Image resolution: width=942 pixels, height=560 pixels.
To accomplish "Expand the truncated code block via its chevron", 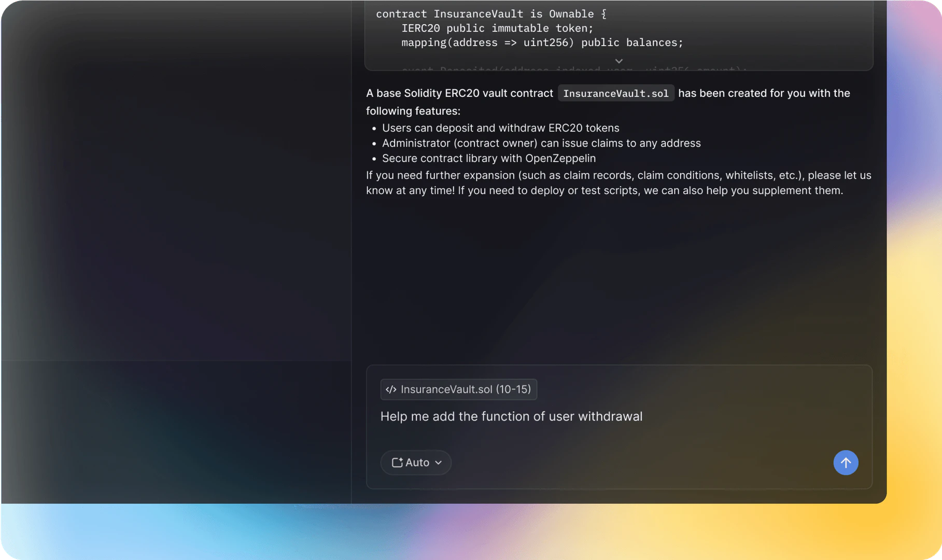I will point(618,61).
